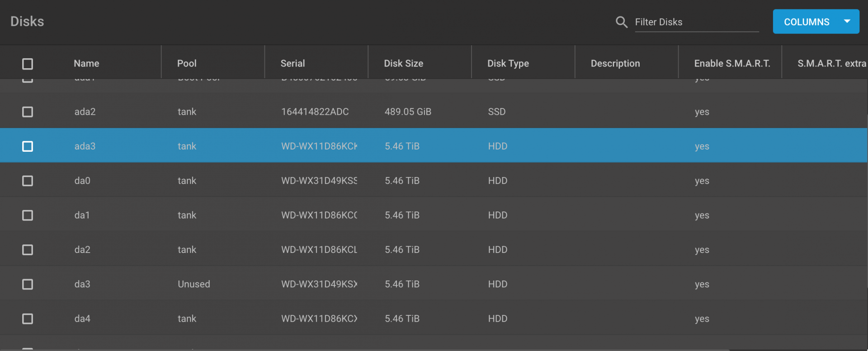Expand the COLUMNS dropdown arrow
Image resolution: width=868 pixels, height=351 pixels.
[847, 21]
